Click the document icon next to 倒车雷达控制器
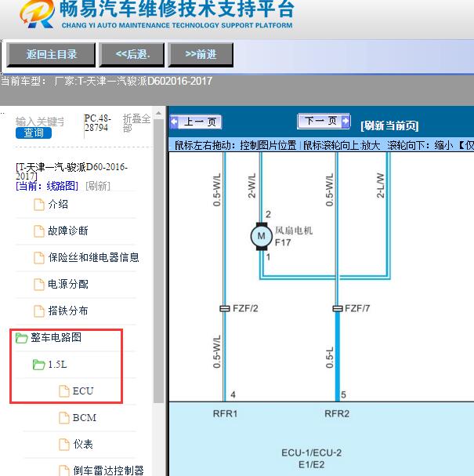This screenshot has height=476, width=474. point(64,471)
